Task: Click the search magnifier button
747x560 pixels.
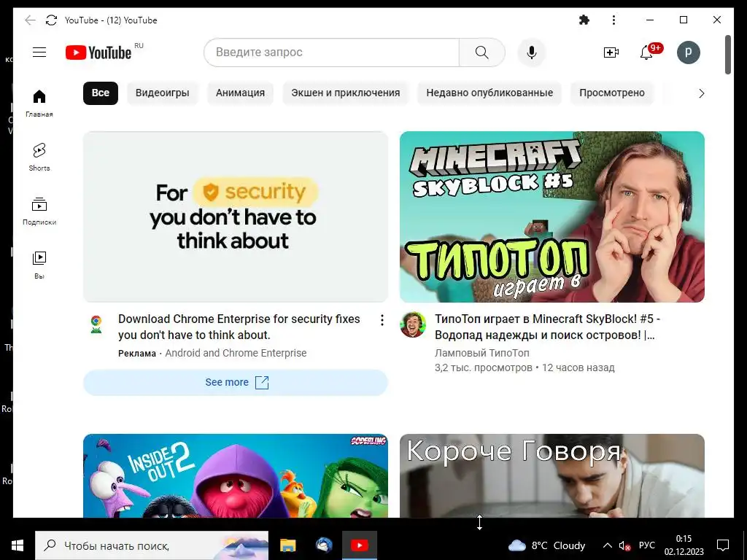Action: [481, 52]
